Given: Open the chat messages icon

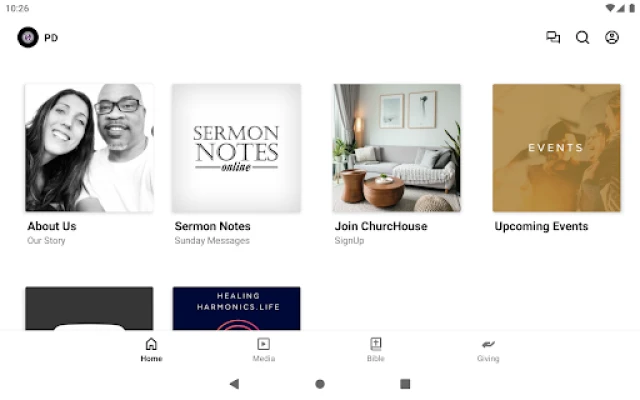Looking at the screenshot, I should click(x=553, y=38).
